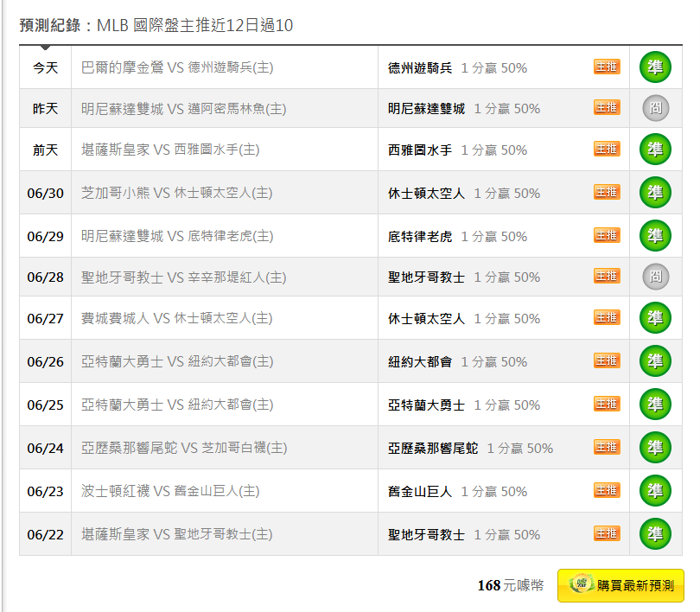Open matchup 堪薩斯皇家 VS 聖地牙哥教士(主)
This screenshot has height=612, width=700.
[x=177, y=534]
